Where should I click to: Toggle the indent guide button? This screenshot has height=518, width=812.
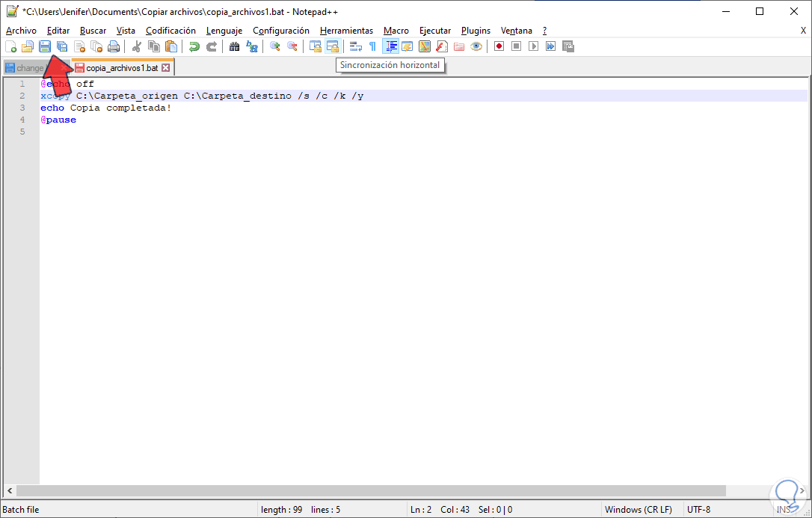click(x=390, y=46)
